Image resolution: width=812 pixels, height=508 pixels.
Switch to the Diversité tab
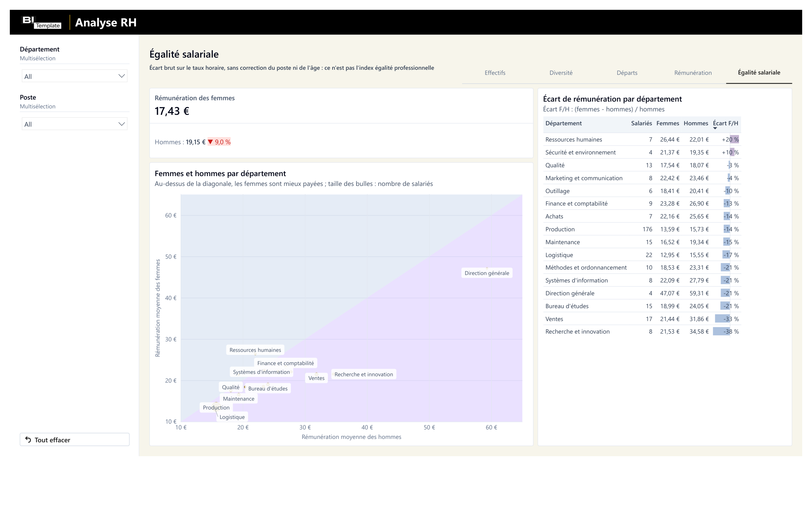click(x=561, y=73)
